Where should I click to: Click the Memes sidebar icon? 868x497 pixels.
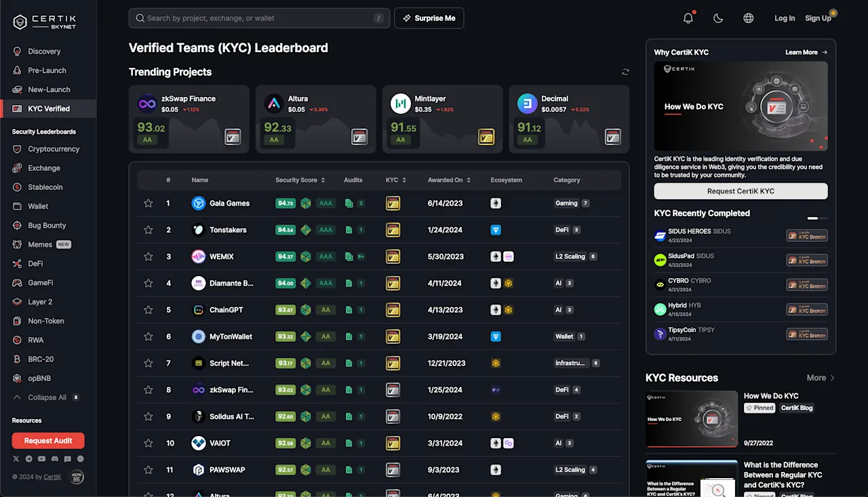17,244
